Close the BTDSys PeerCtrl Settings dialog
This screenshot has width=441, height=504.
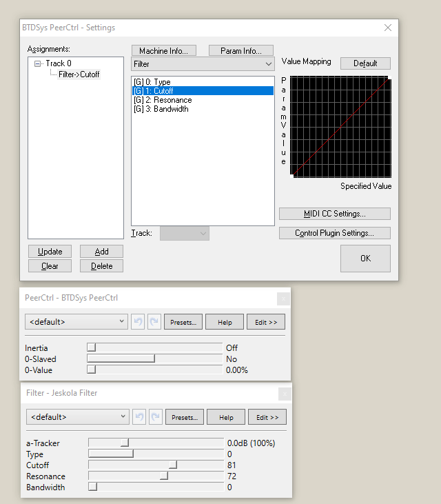388,28
